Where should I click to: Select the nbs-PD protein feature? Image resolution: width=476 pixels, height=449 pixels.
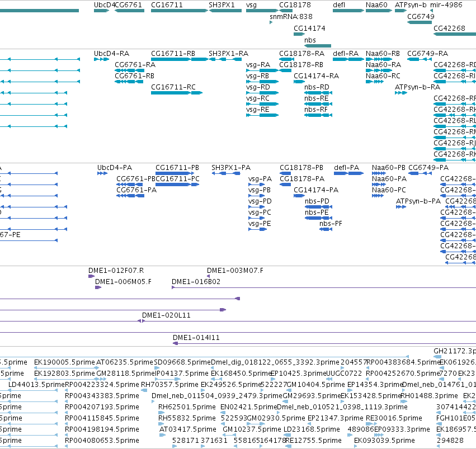318,207
